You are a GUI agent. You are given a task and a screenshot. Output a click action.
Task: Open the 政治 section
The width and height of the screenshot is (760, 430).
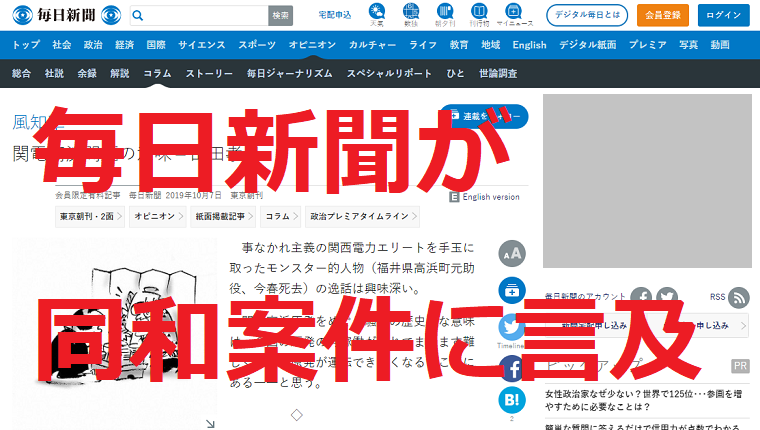click(93, 45)
